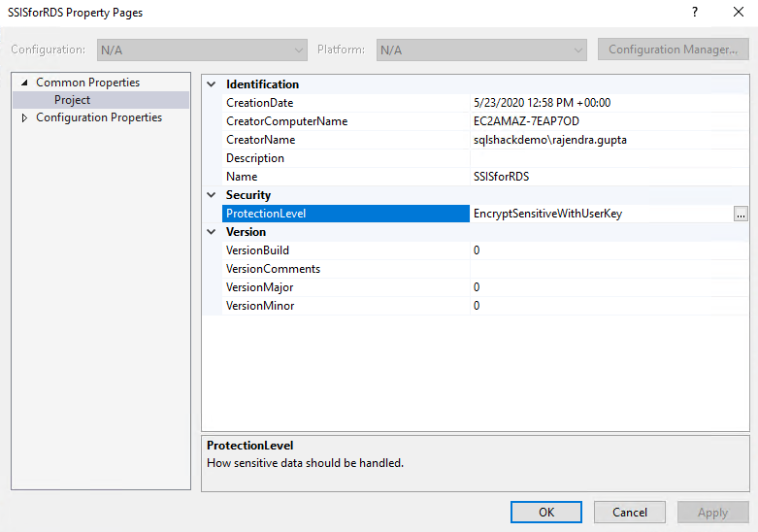The height and width of the screenshot is (532, 758).
Task: Click the VersionMinor value field
Action: pyautogui.click(x=602, y=306)
